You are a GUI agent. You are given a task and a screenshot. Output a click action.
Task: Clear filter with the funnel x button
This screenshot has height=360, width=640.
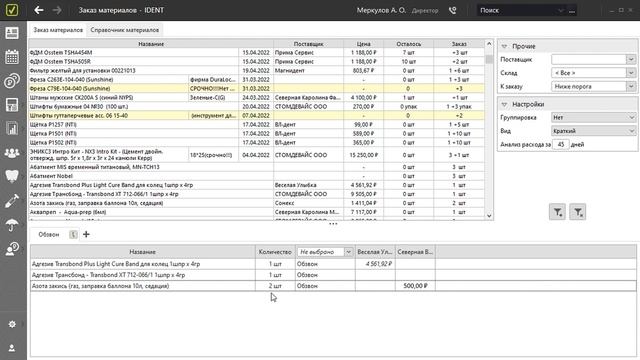[x=578, y=212]
